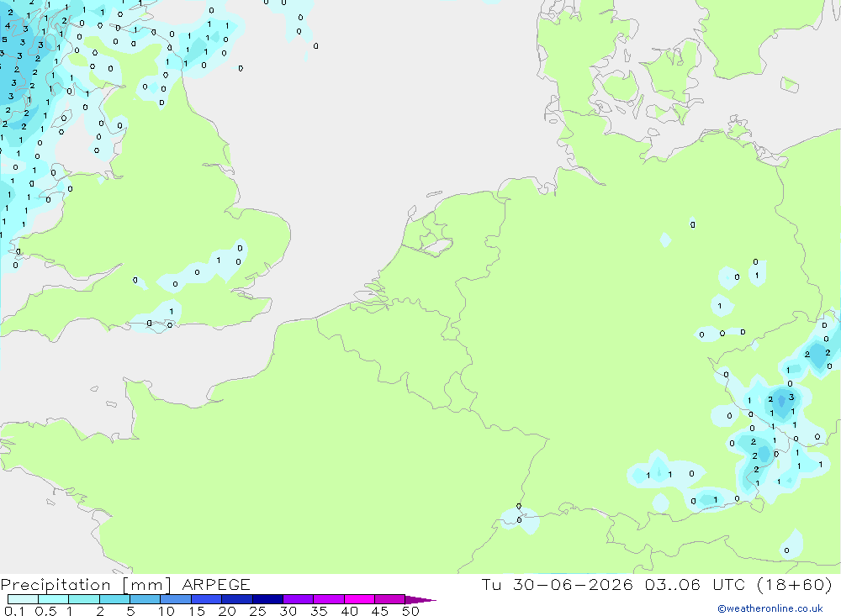Click the '20' legend scale label
The image size is (841, 616).
coord(227,611)
